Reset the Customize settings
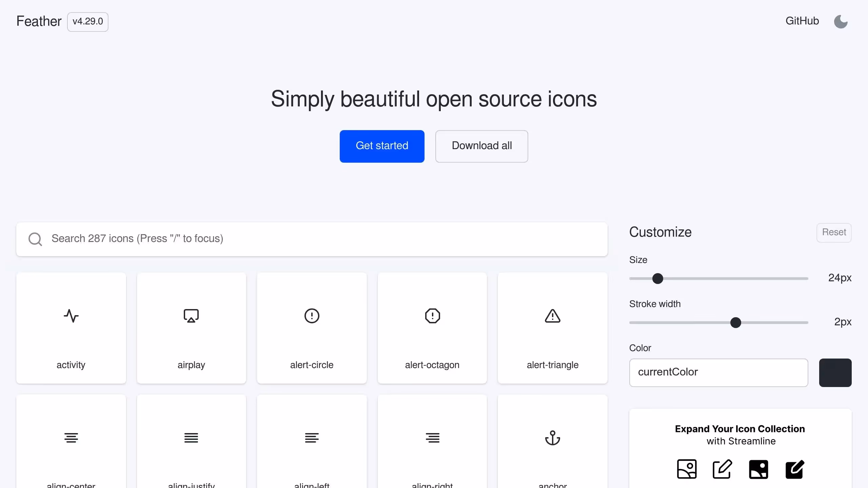The width and height of the screenshot is (868, 488). click(834, 233)
